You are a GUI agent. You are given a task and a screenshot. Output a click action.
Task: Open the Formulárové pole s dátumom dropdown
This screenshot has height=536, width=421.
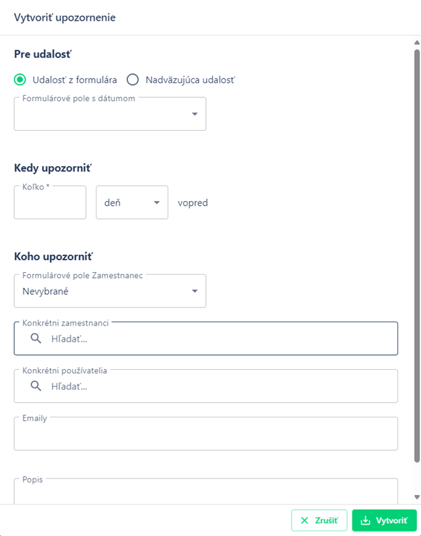click(110, 114)
